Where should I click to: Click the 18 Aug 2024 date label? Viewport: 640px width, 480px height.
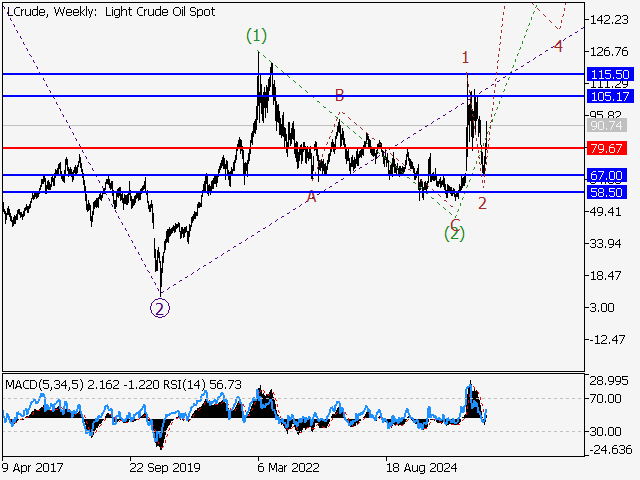coord(422,467)
